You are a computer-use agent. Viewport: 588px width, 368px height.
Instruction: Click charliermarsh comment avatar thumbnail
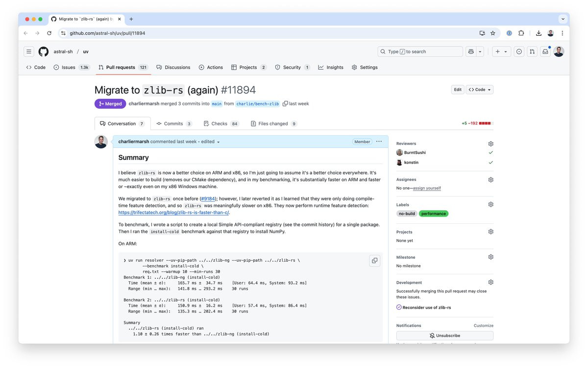point(101,142)
